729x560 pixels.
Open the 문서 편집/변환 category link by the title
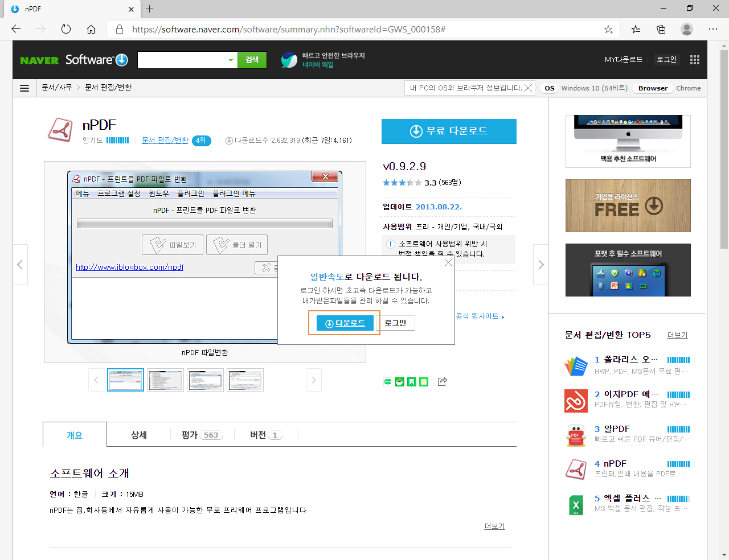pos(165,140)
